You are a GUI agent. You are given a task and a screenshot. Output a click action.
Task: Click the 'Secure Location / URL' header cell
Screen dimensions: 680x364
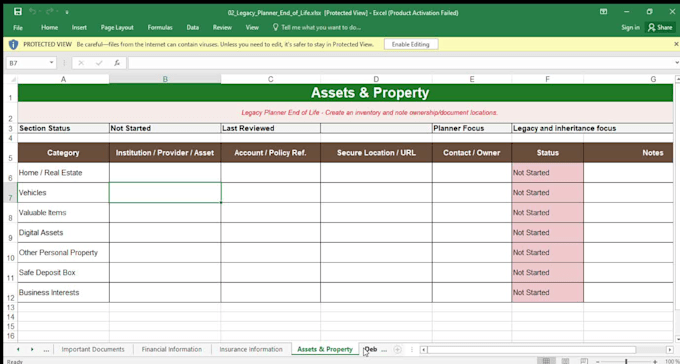(x=376, y=153)
